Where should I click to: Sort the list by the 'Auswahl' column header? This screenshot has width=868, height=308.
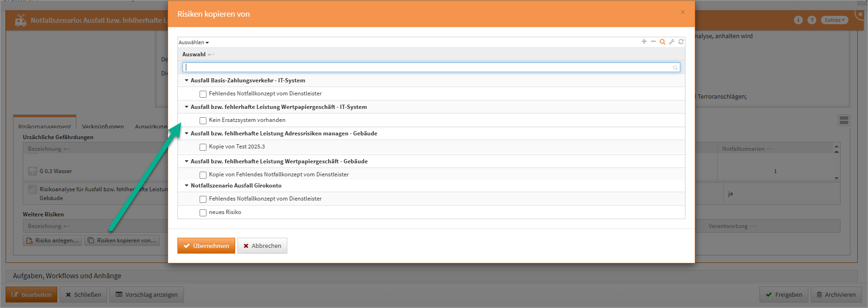pyautogui.click(x=194, y=54)
